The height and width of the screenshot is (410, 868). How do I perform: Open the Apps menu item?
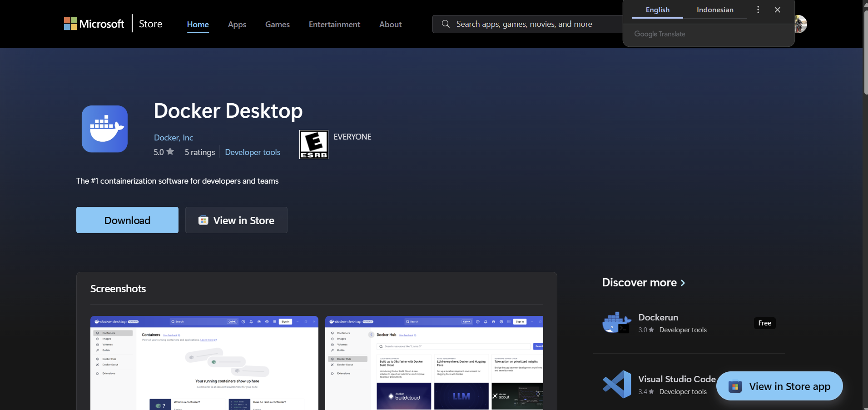[237, 25]
